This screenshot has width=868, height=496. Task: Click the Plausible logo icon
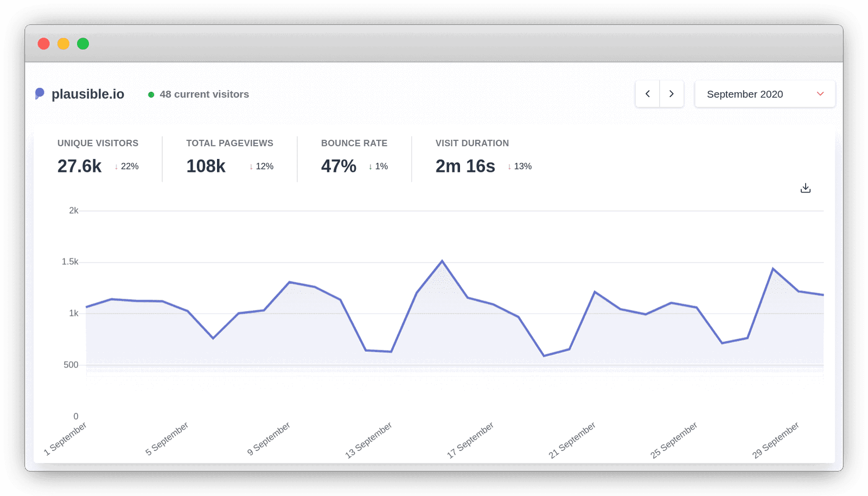click(40, 94)
